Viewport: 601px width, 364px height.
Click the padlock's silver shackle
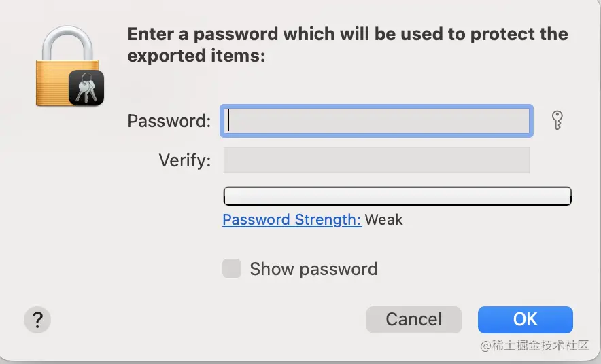(66, 37)
